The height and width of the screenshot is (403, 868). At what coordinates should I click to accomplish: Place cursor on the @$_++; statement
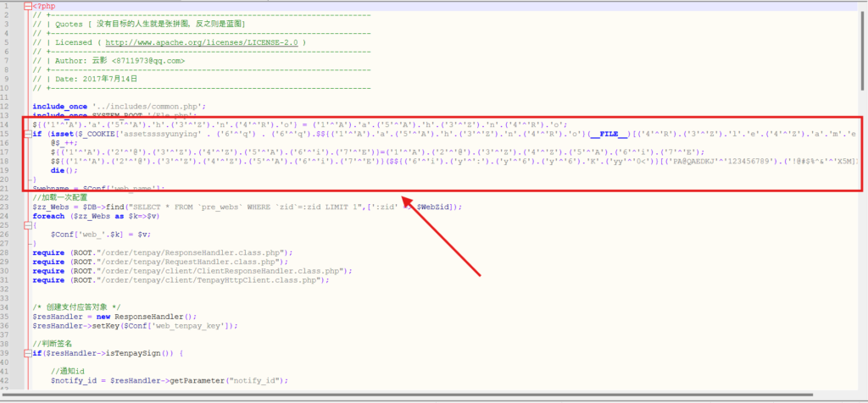click(63, 141)
